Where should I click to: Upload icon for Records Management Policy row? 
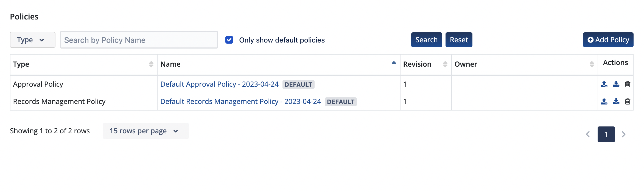pyautogui.click(x=604, y=101)
